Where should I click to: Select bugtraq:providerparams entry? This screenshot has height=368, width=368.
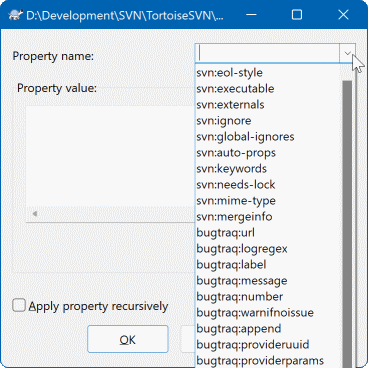[269, 360]
